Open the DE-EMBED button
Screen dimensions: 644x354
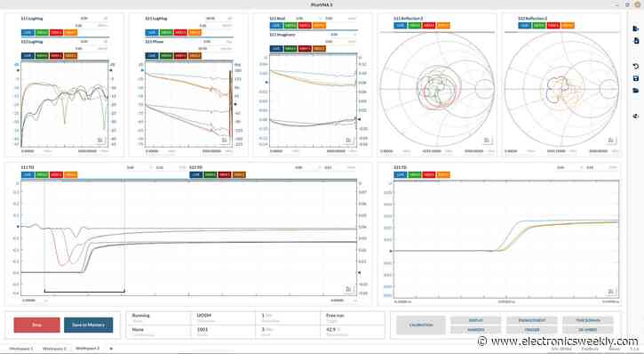click(x=588, y=330)
